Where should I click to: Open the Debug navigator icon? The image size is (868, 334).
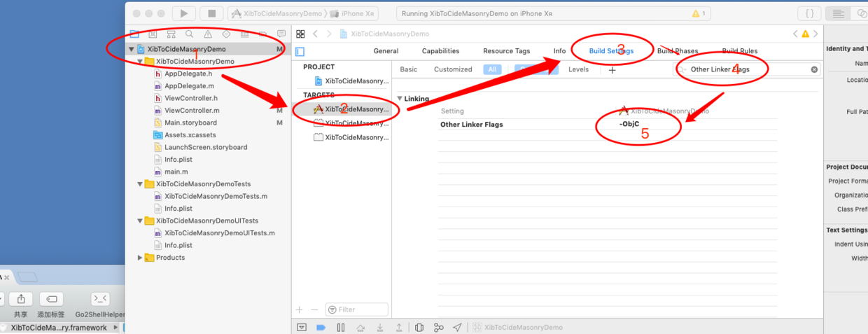tap(244, 34)
